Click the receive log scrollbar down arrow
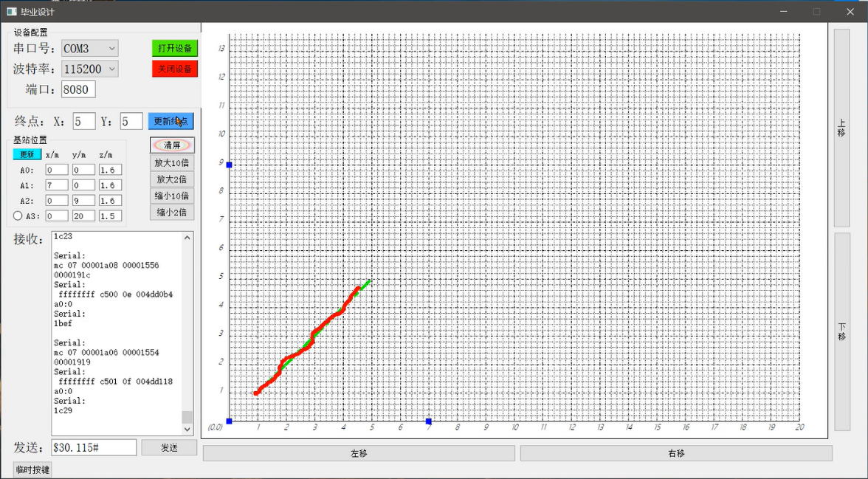 (x=187, y=429)
